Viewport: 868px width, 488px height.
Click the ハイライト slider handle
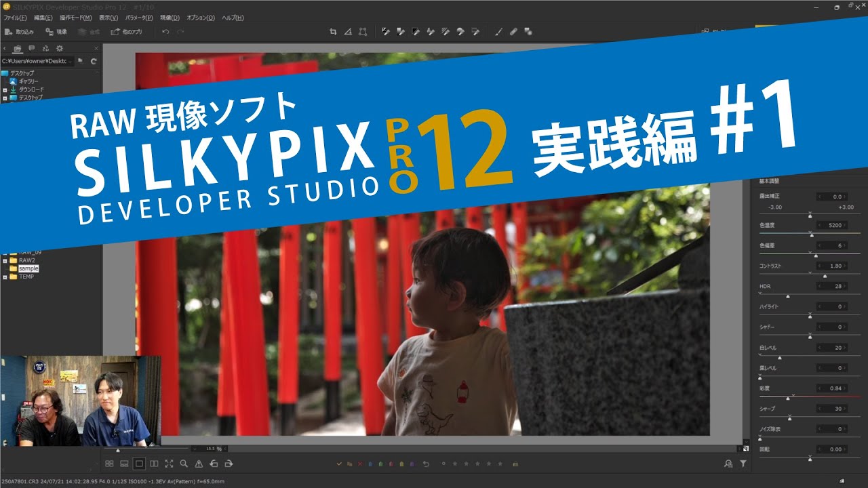pos(810,316)
